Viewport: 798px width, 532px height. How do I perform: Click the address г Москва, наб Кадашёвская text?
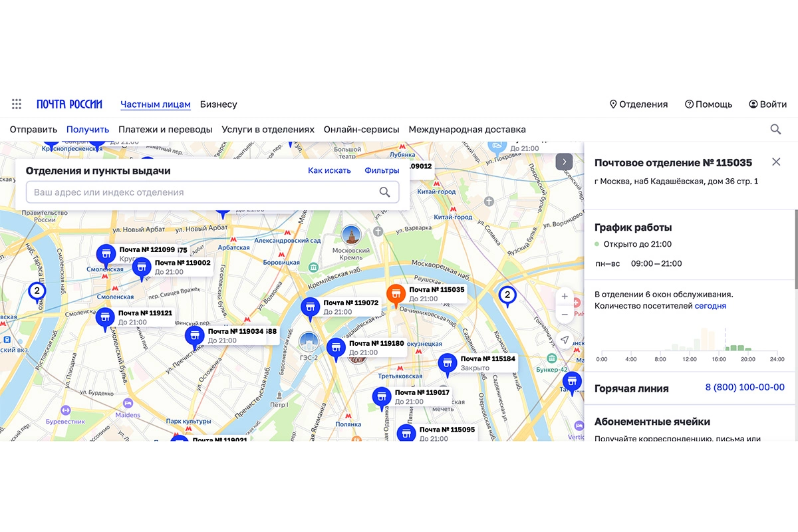click(676, 181)
